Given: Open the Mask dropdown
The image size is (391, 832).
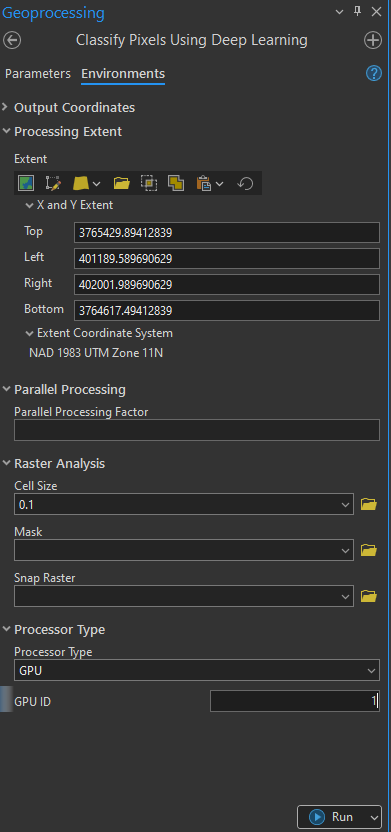Looking at the screenshot, I should 345,551.
